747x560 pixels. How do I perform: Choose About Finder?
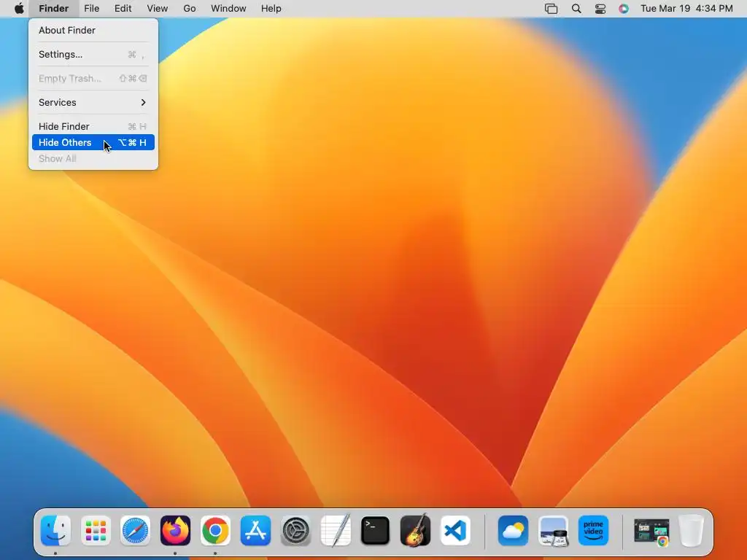[x=93, y=31]
